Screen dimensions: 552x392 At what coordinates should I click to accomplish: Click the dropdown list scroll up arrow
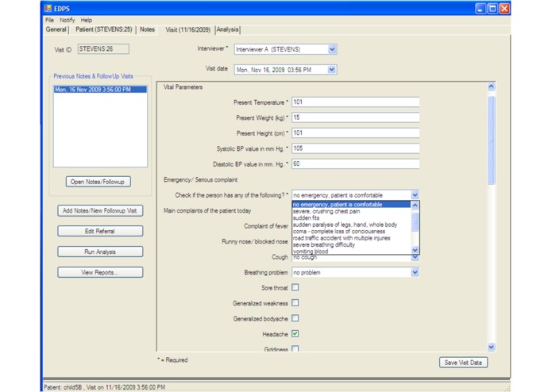pyautogui.click(x=415, y=205)
